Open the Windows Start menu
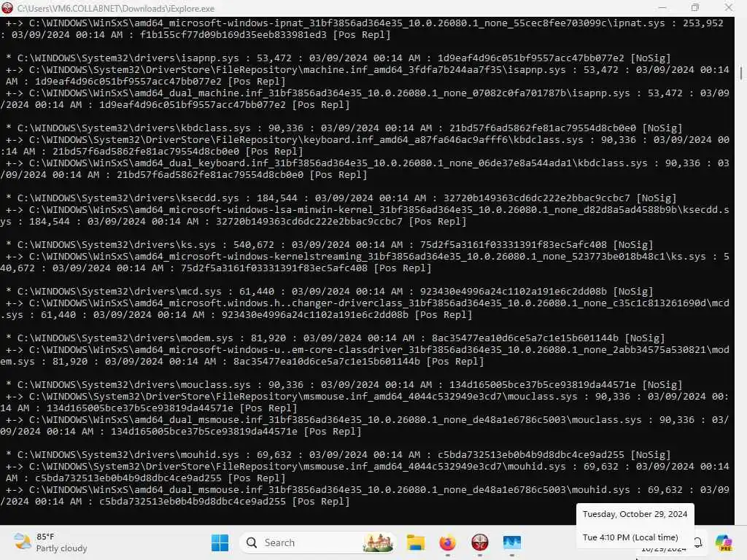 220,542
